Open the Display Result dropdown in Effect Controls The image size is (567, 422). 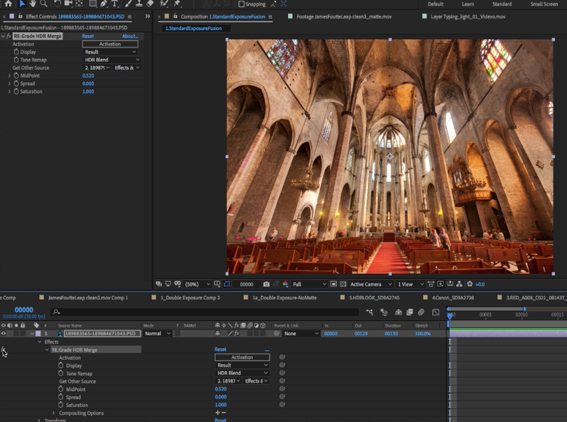pos(110,52)
